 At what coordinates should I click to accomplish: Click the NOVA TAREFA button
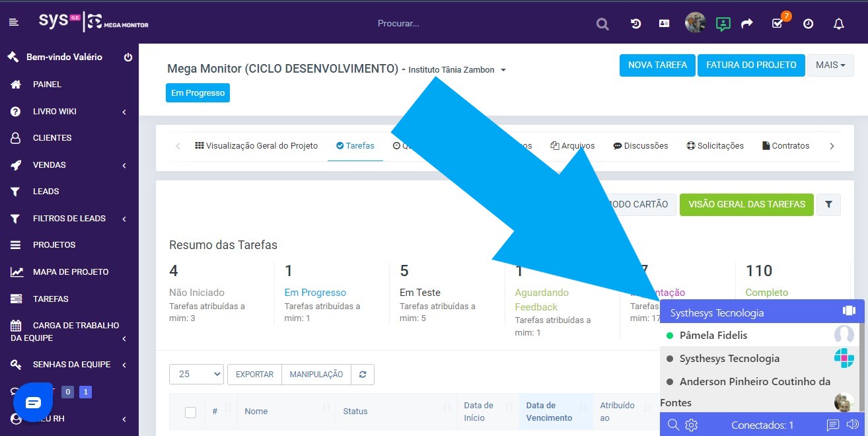[657, 65]
